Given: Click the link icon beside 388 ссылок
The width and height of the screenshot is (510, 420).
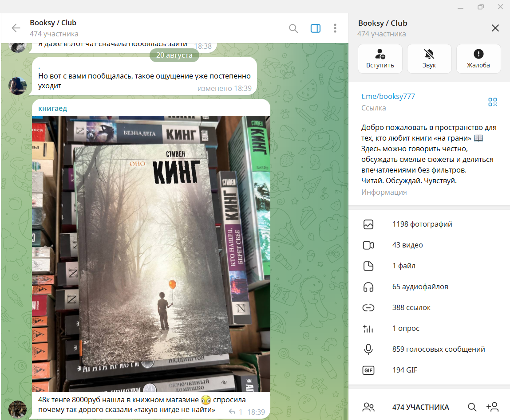Looking at the screenshot, I should 368,307.
